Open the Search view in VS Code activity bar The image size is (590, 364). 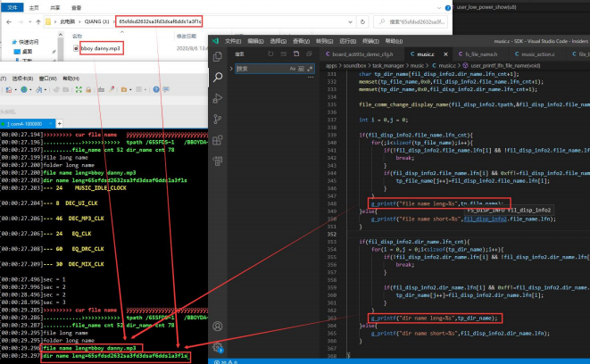[x=218, y=78]
